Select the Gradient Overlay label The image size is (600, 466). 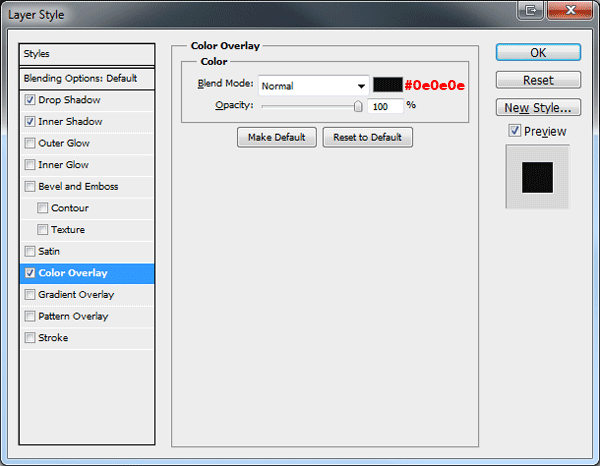click(x=76, y=295)
